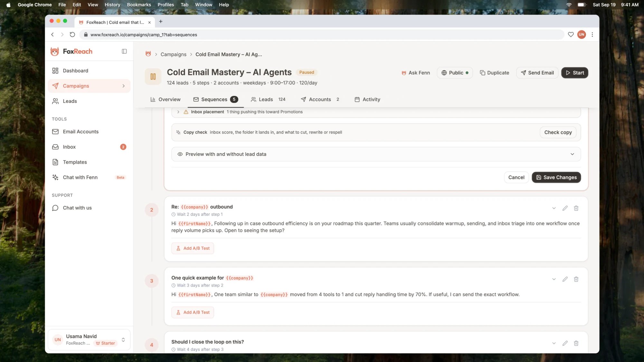644x362 pixels.
Task: Delete step 3 with trash icon
Action: click(576, 279)
